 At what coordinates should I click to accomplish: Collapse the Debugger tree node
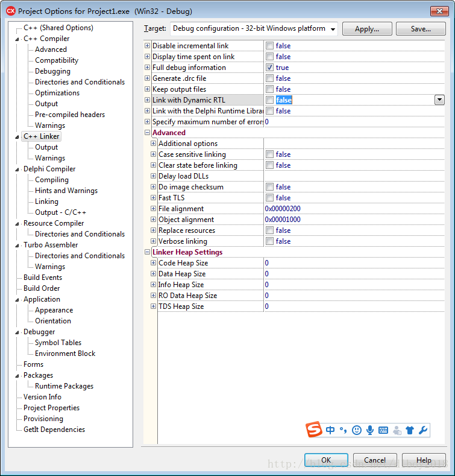click(17, 332)
